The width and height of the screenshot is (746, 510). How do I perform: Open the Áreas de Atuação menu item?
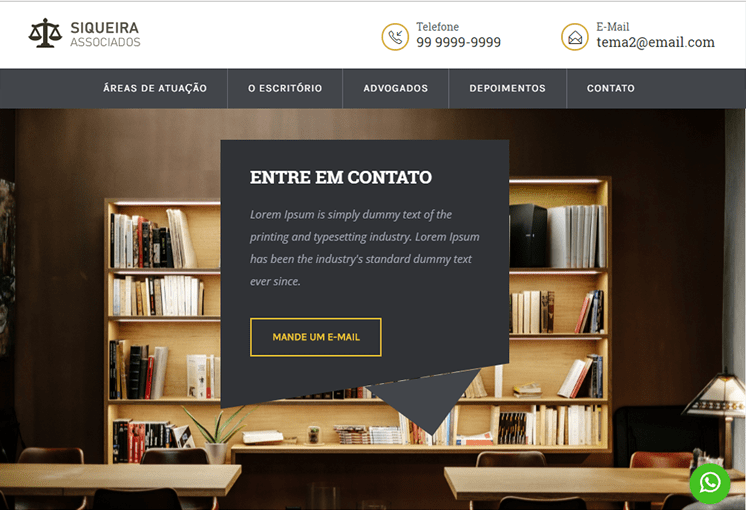point(155,88)
